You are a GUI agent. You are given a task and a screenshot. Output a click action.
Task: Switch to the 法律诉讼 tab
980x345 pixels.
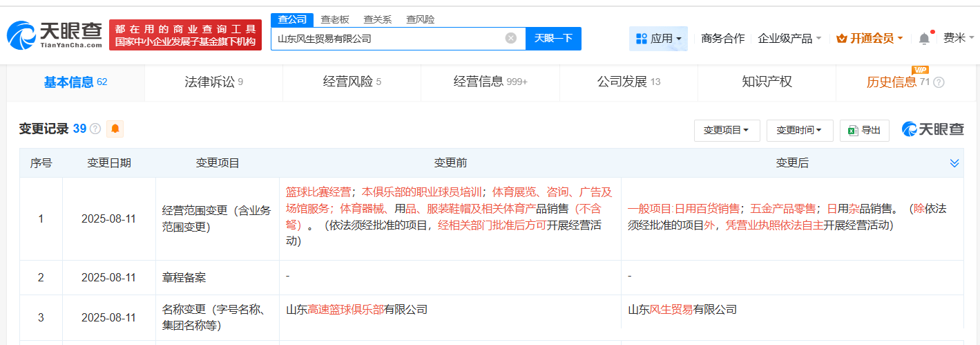(213, 82)
